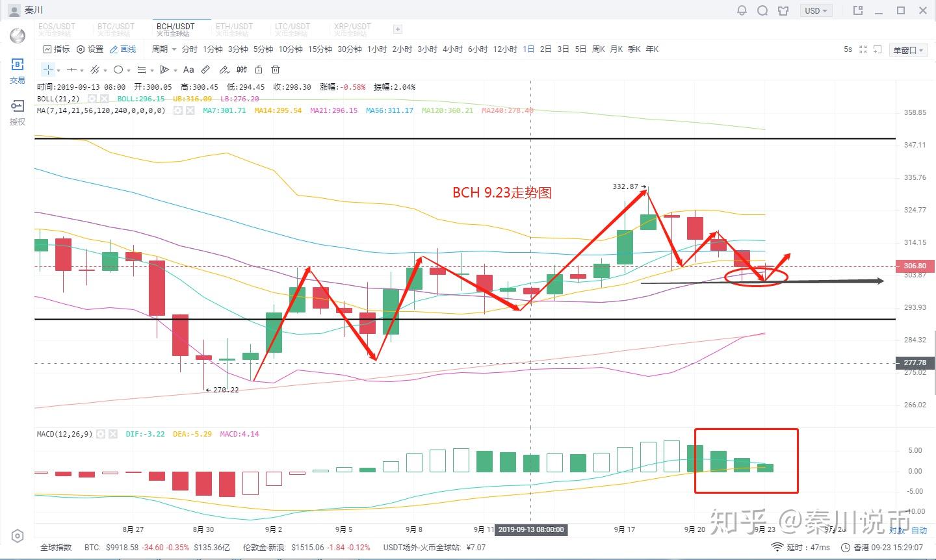936x560 pixels.
Task: Click the 306.80 current price label
Action: point(915,266)
